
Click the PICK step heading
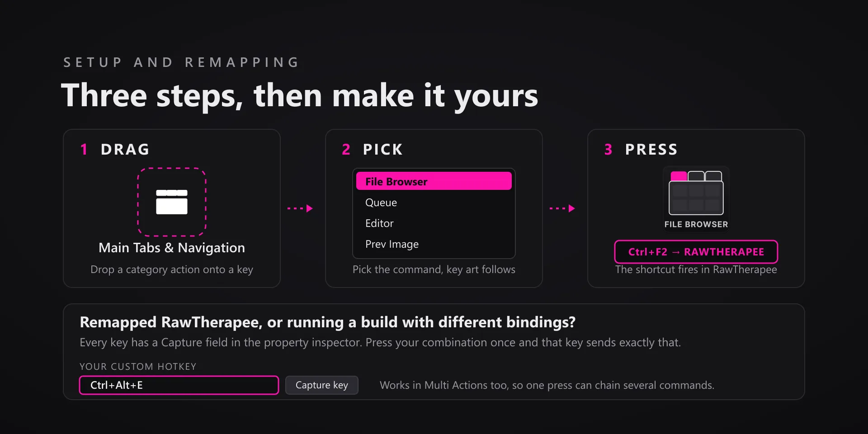[383, 150]
